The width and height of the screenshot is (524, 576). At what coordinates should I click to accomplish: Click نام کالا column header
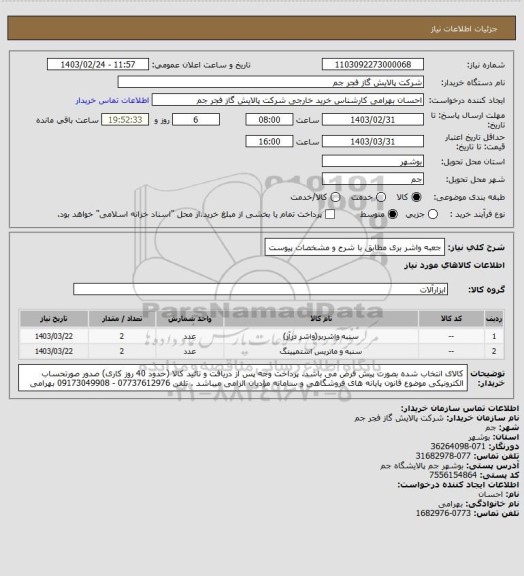tap(321, 318)
